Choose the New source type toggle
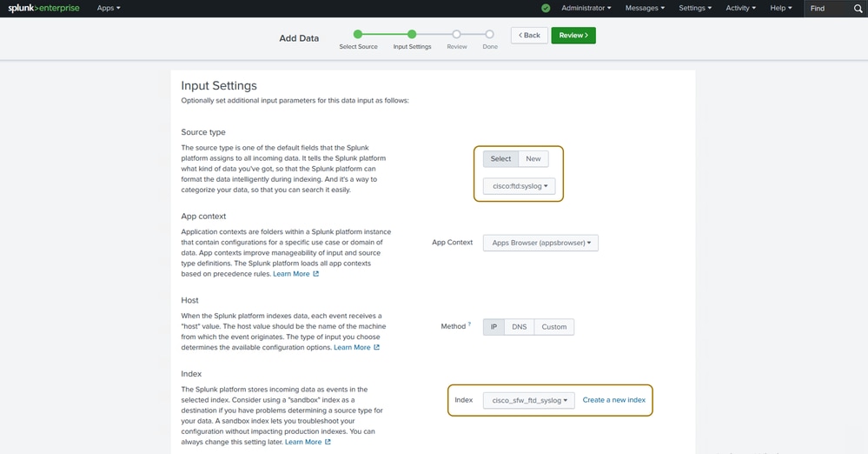Viewport: 868px width, 454px height. pyautogui.click(x=533, y=159)
